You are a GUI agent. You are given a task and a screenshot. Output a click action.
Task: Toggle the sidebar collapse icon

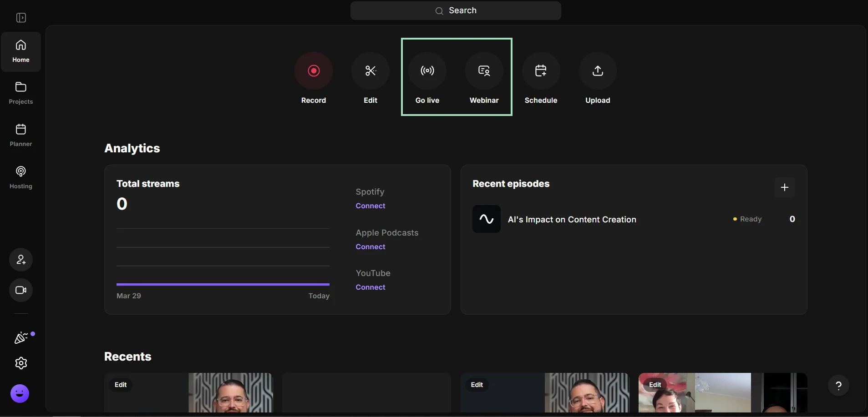point(21,18)
